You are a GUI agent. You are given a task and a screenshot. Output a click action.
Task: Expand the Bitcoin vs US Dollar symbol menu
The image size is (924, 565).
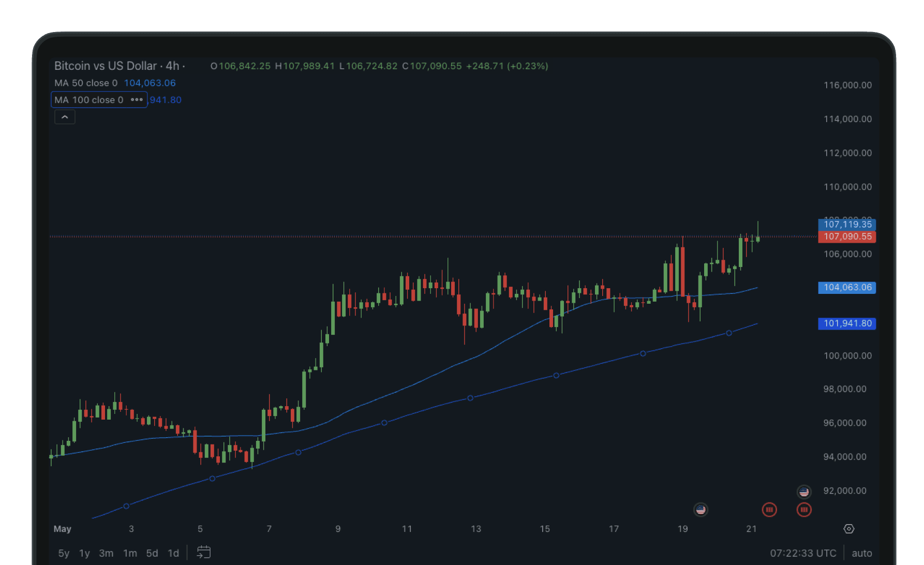[x=106, y=66]
